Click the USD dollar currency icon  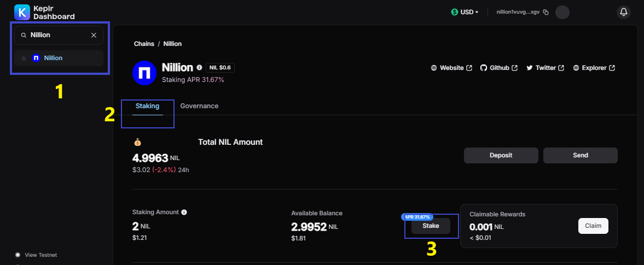coord(454,13)
